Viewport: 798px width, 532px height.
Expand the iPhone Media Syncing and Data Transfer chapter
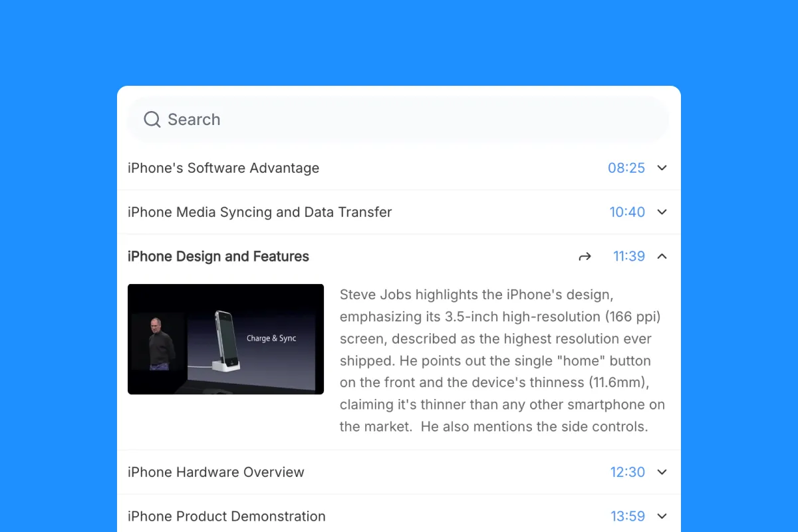point(662,211)
